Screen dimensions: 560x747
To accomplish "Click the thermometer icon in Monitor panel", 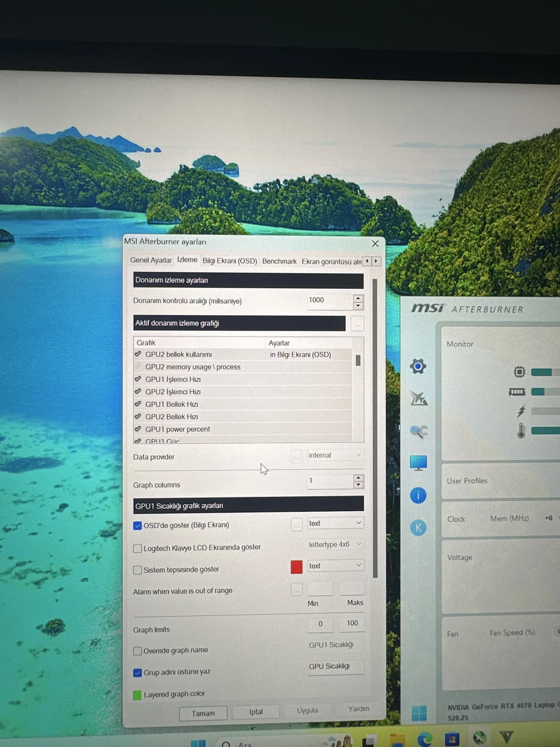I will click(521, 431).
